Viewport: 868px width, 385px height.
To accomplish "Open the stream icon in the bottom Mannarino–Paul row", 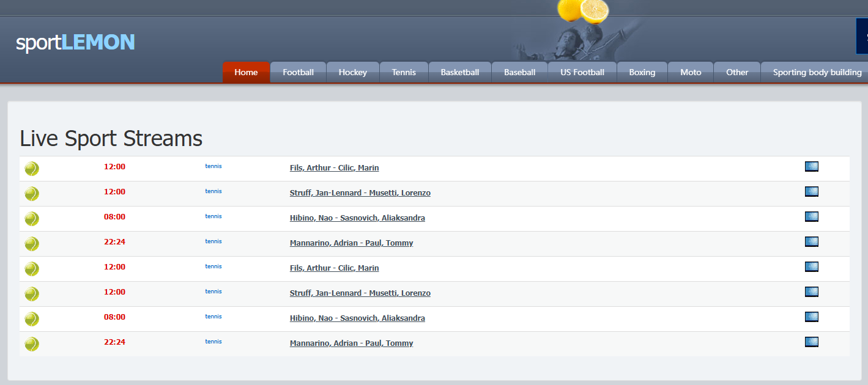I will coord(811,342).
